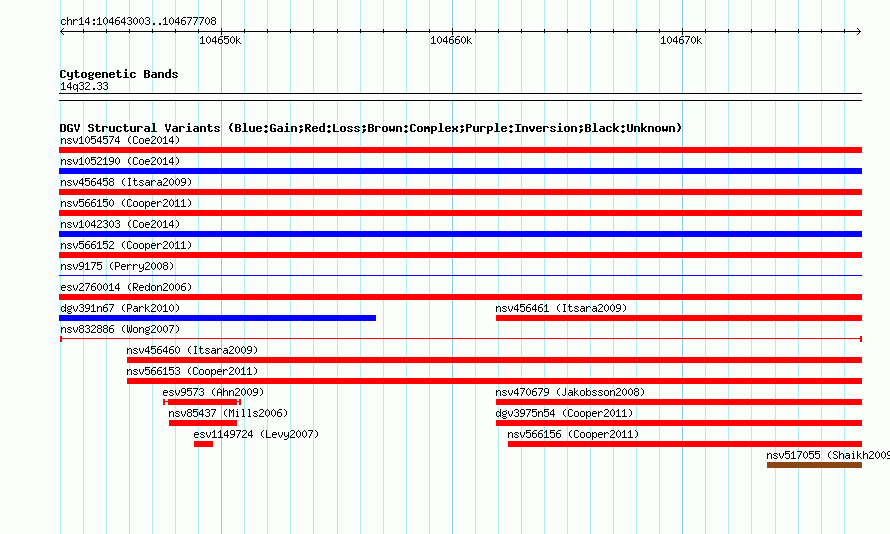Click the esv2760014 (Redon2006) label

[x=126, y=287]
